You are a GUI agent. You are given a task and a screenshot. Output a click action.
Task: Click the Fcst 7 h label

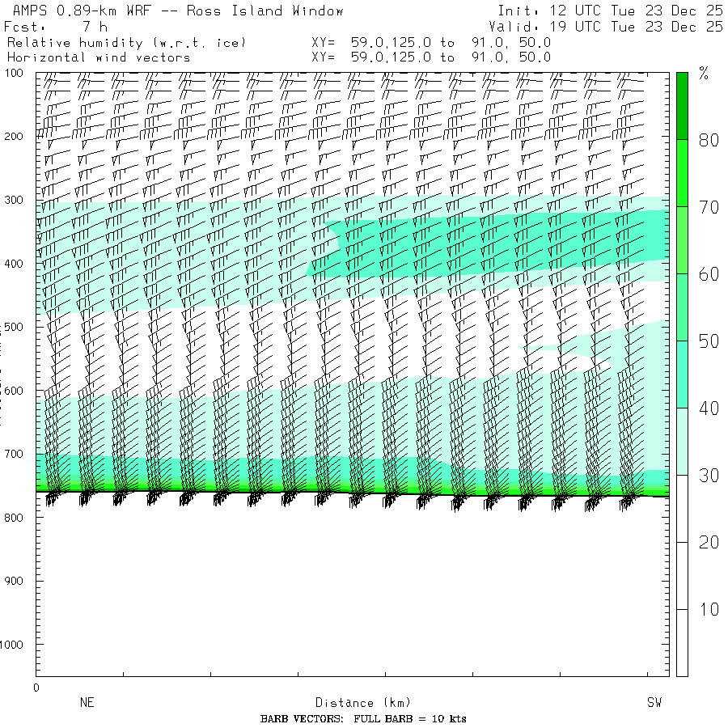[56, 27]
